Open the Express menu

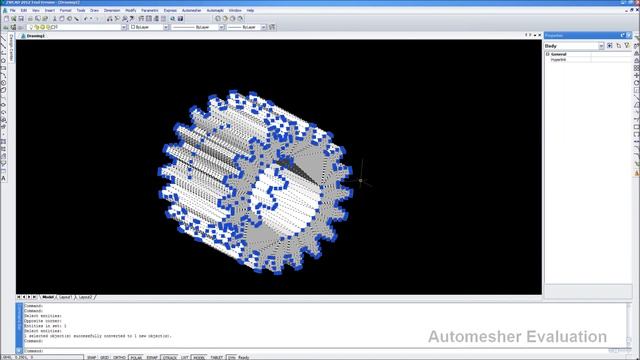170,10
